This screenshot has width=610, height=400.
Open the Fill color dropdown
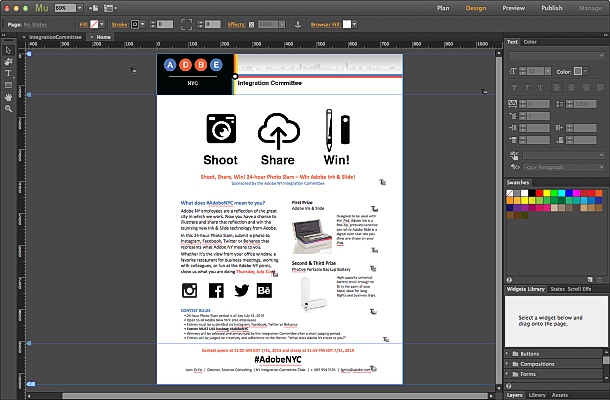tap(102, 24)
